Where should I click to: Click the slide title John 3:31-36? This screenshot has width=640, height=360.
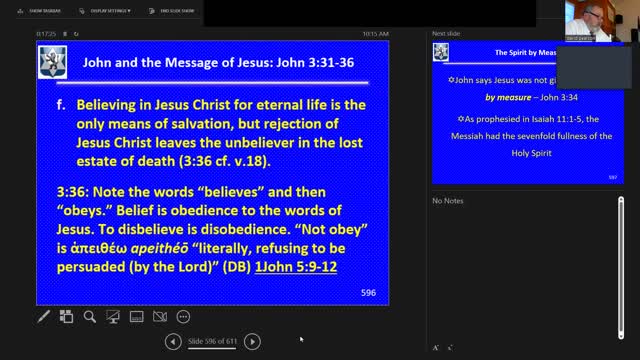point(218,62)
